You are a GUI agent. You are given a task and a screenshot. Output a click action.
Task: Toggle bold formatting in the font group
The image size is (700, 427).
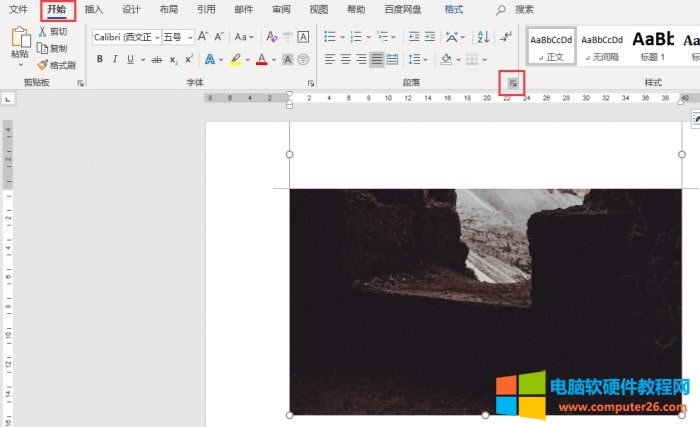pyautogui.click(x=100, y=59)
